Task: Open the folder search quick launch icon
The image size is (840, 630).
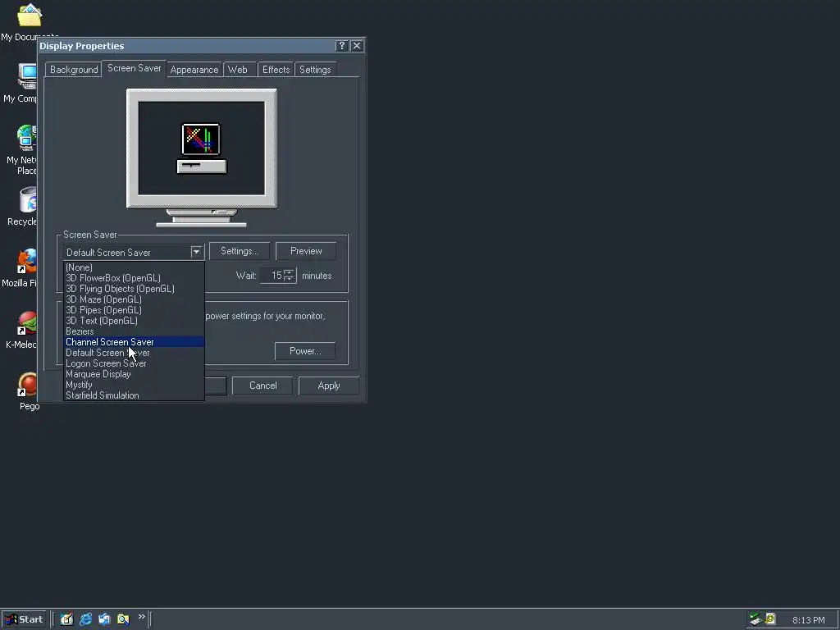Action: [123, 619]
